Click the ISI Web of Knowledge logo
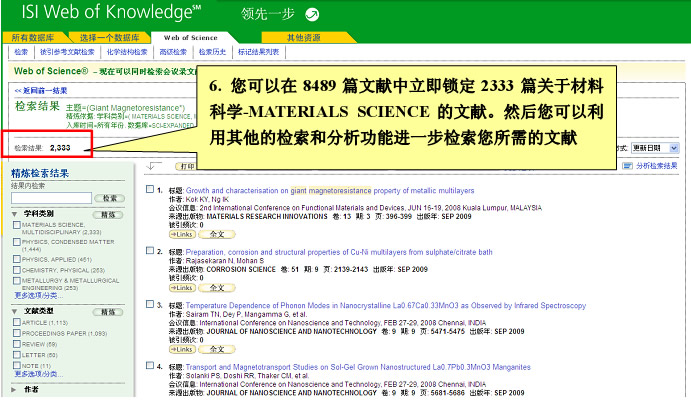 click(x=111, y=12)
